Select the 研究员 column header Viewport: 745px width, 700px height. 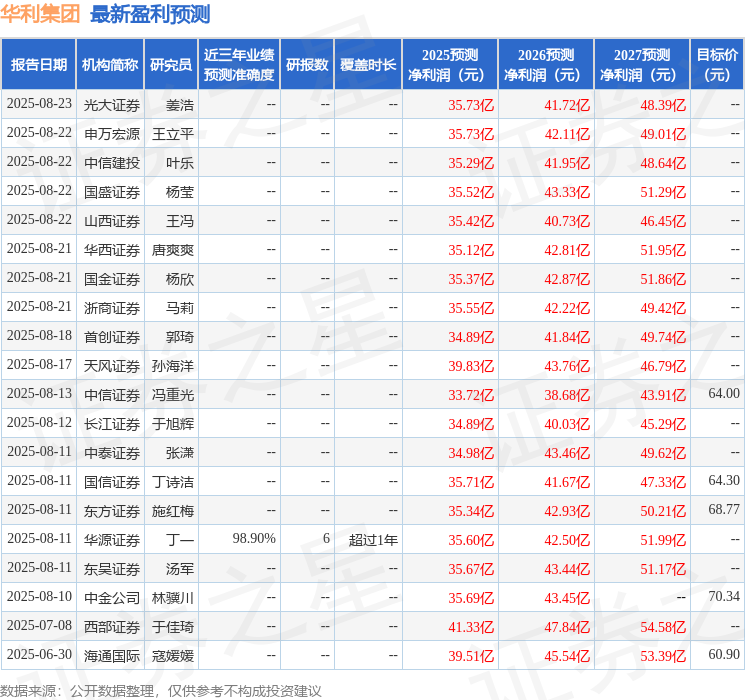point(171,65)
